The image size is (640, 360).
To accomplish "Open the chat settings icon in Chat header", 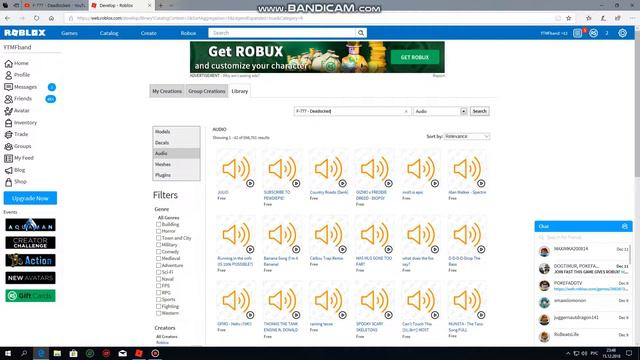I will (x=624, y=226).
